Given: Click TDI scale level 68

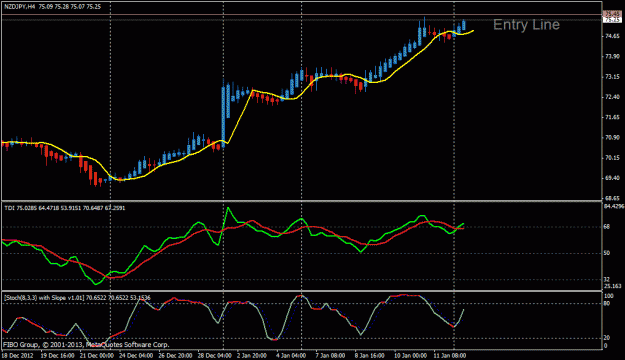Looking at the screenshot, I should tap(607, 227).
